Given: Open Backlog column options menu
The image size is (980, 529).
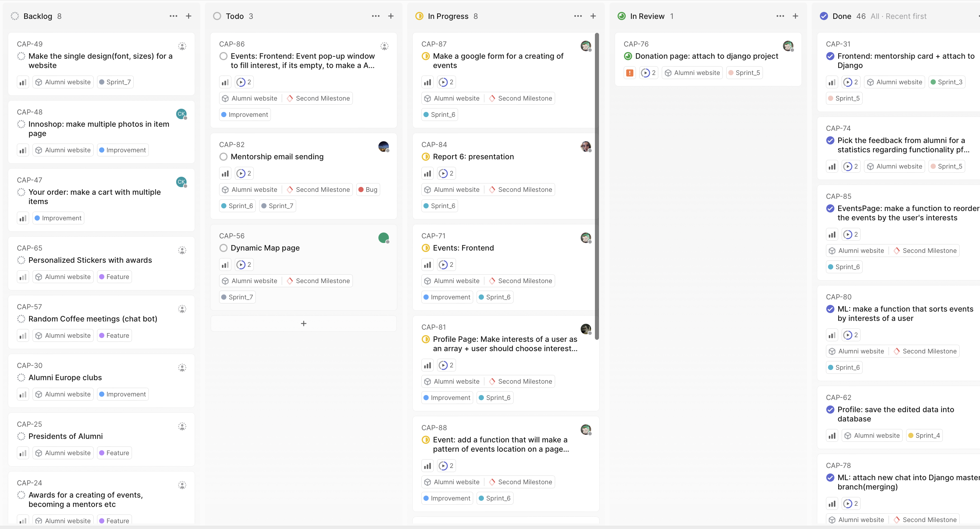Looking at the screenshot, I should (174, 16).
